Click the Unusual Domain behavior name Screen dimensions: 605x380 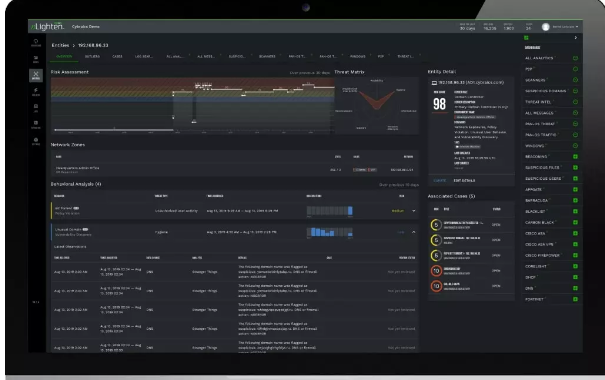pyautogui.click(x=68, y=230)
